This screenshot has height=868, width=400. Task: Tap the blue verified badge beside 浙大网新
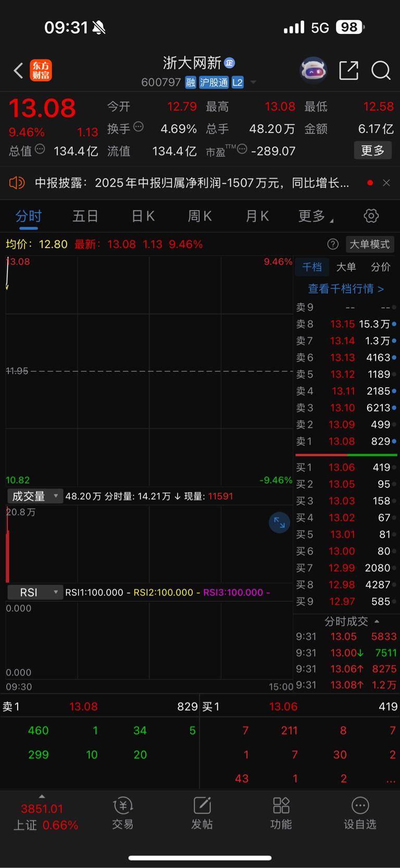click(230, 63)
